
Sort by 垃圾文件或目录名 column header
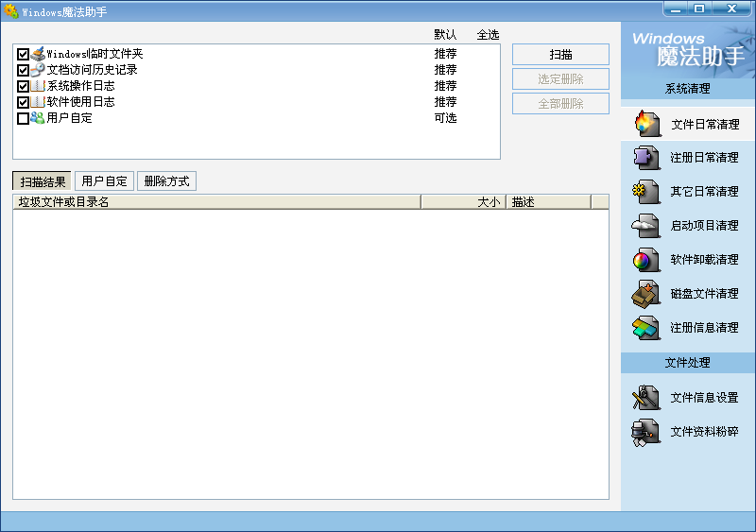[x=215, y=202]
